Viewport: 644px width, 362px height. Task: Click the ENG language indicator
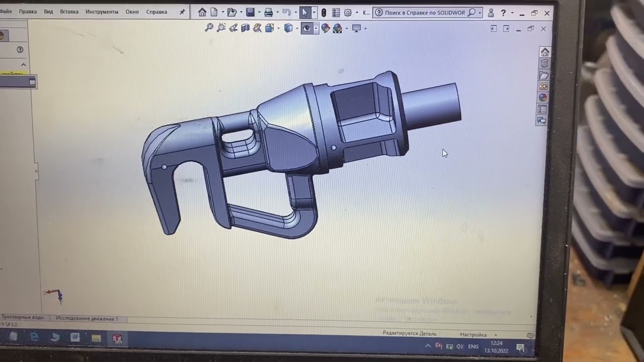tap(473, 346)
